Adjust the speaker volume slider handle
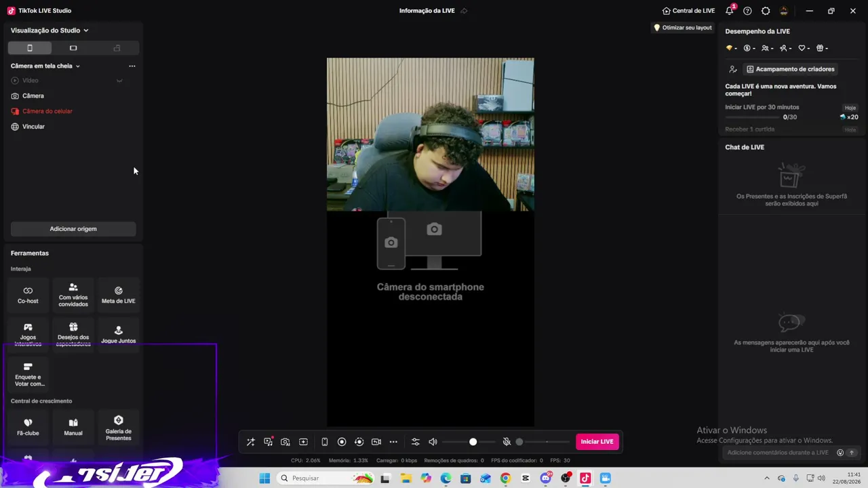 473,442
